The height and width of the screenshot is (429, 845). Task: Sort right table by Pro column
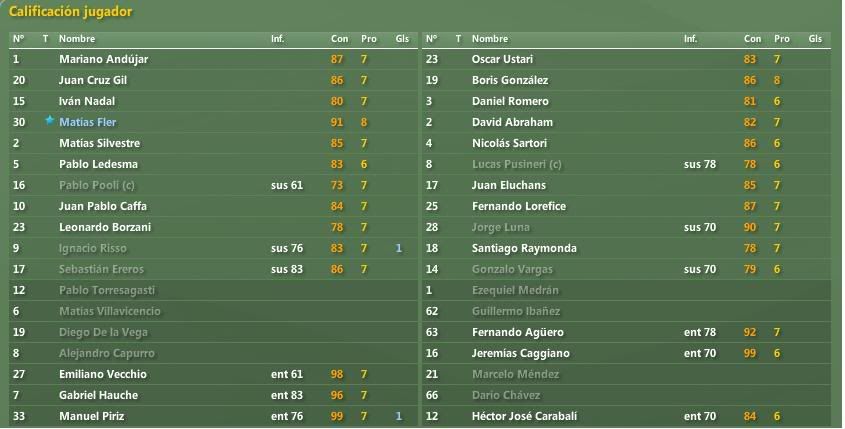[781, 39]
